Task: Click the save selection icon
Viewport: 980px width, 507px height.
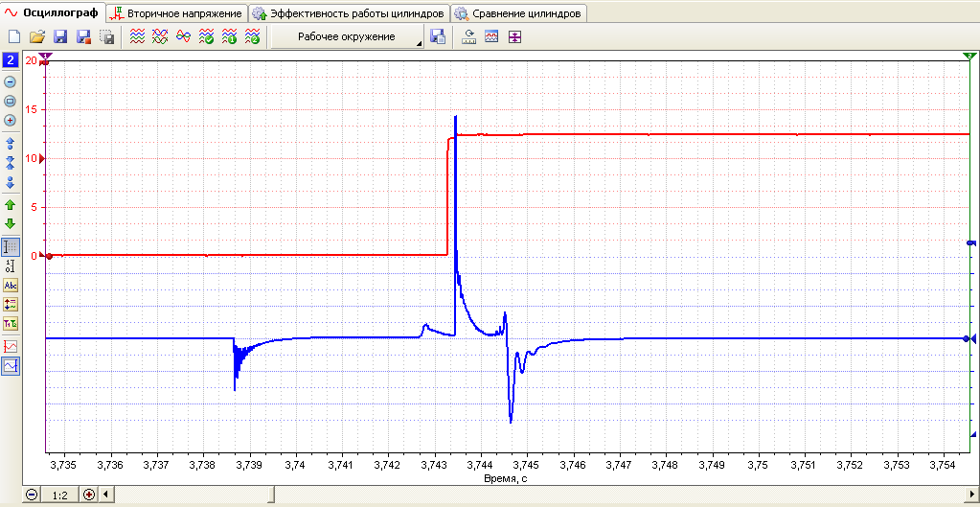Action: (107, 36)
